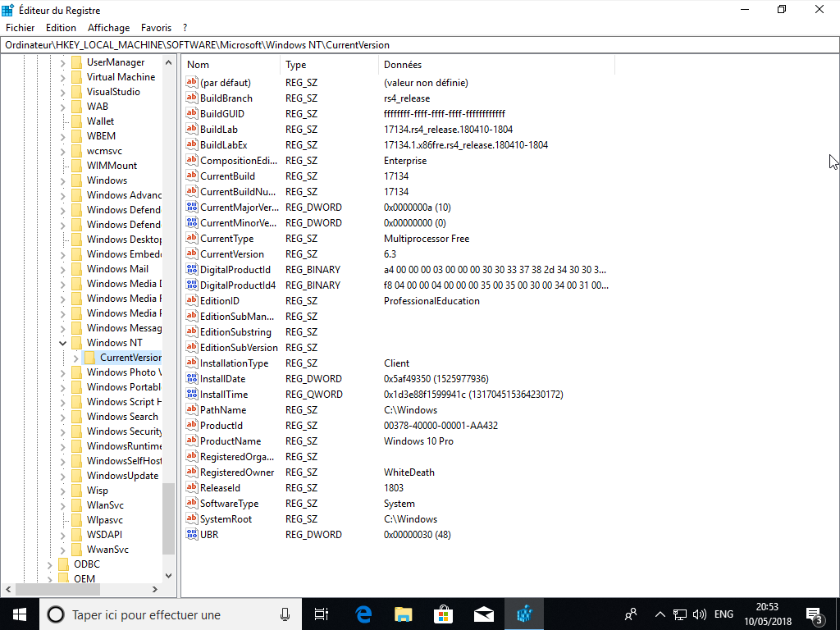
Task: Click the Cortana microphone icon
Action: [x=285, y=614]
